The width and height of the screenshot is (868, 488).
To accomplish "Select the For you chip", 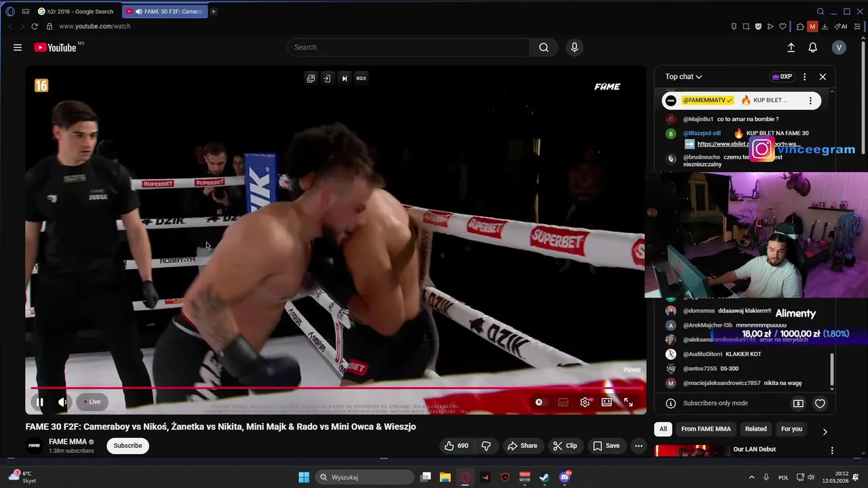I will click(x=791, y=429).
